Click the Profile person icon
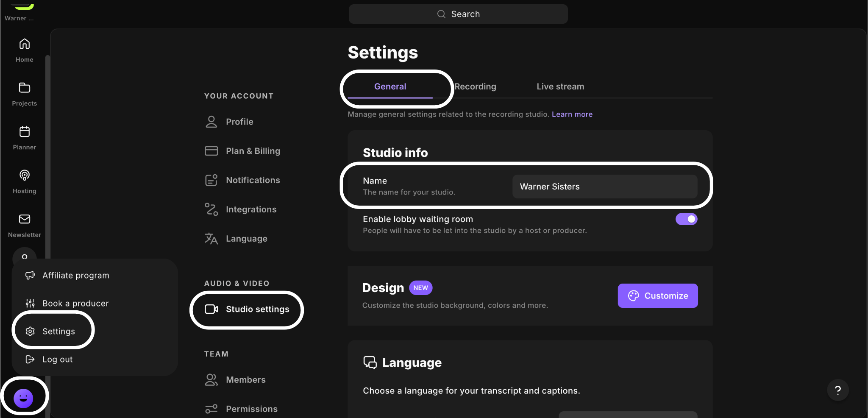This screenshot has height=418, width=868. click(x=211, y=122)
